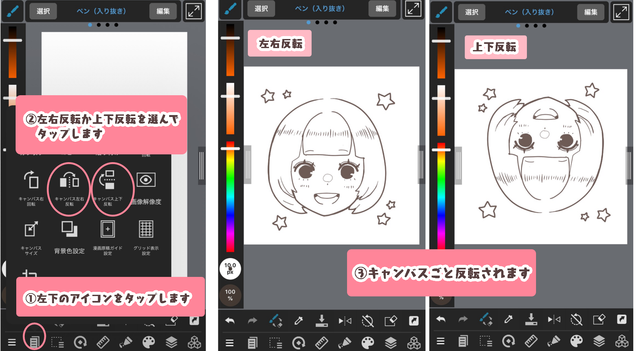This screenshot has height=351, width=644.
Task: Tap right side panel handle in right screen
Action: click(x=629, y=165)
